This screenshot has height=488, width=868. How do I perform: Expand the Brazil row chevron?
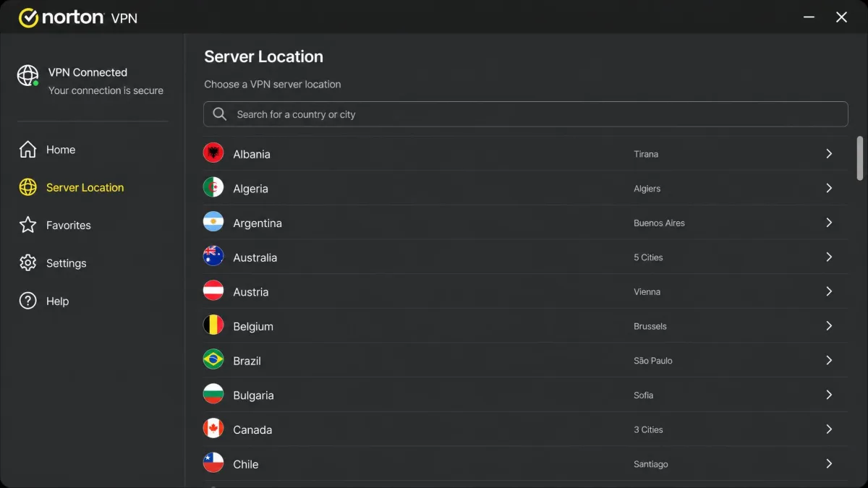(x=829, y=360)
